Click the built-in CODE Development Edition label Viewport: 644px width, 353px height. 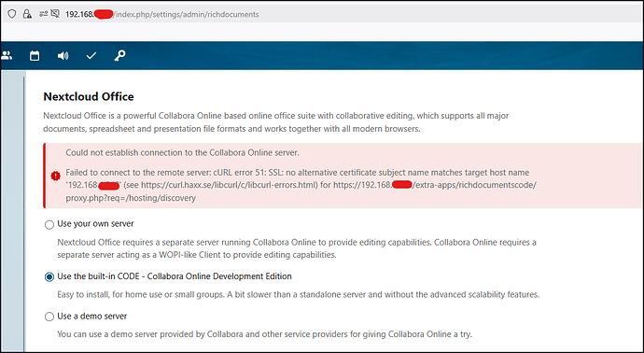(x=175, y=276)
